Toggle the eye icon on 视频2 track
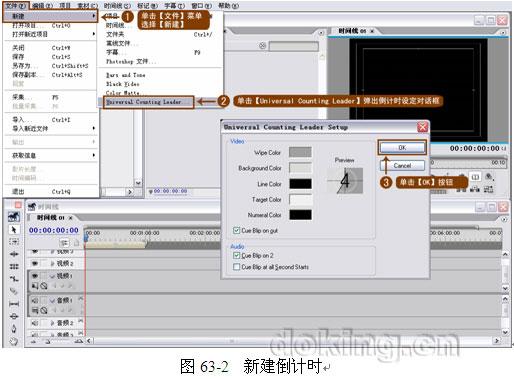This screenshot has height=379, width=514. tap(35, 263)
